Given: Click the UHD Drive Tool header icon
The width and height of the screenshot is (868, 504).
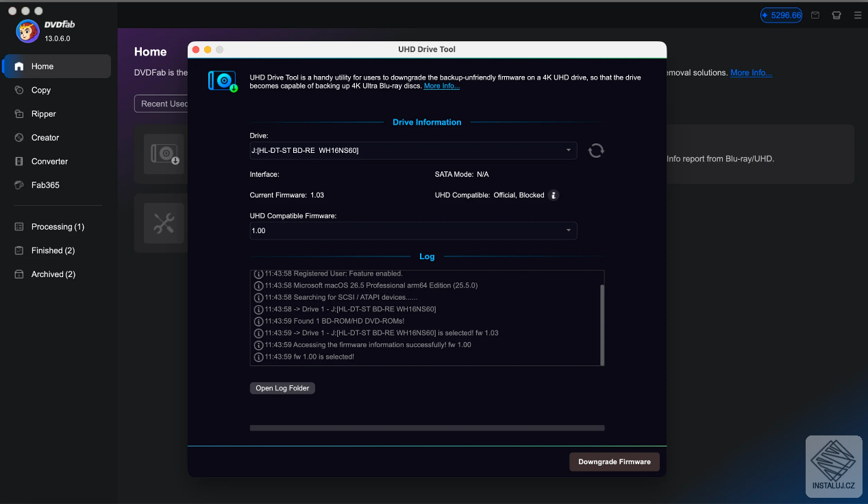Looking at the screenshot, I should [223, 82].
